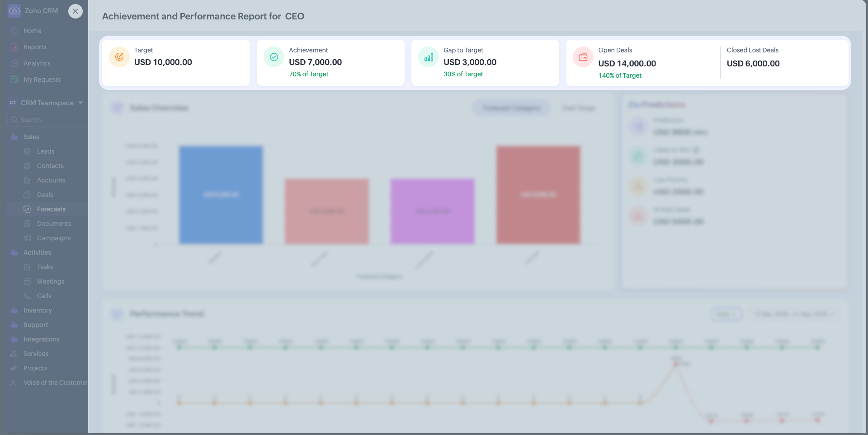Collapse the Sales folder
The height and width of the screenshot is (435, 868).
31,137
